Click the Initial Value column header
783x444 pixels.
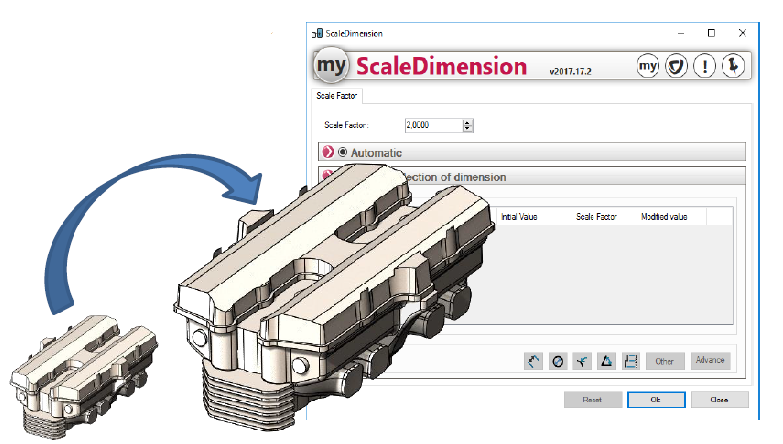click(519, 217)
